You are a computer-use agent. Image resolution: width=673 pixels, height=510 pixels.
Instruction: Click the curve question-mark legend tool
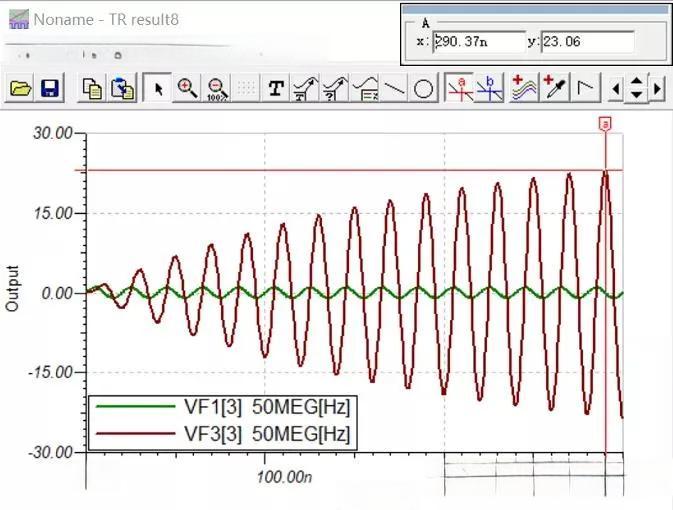click(x=335, y=88)
